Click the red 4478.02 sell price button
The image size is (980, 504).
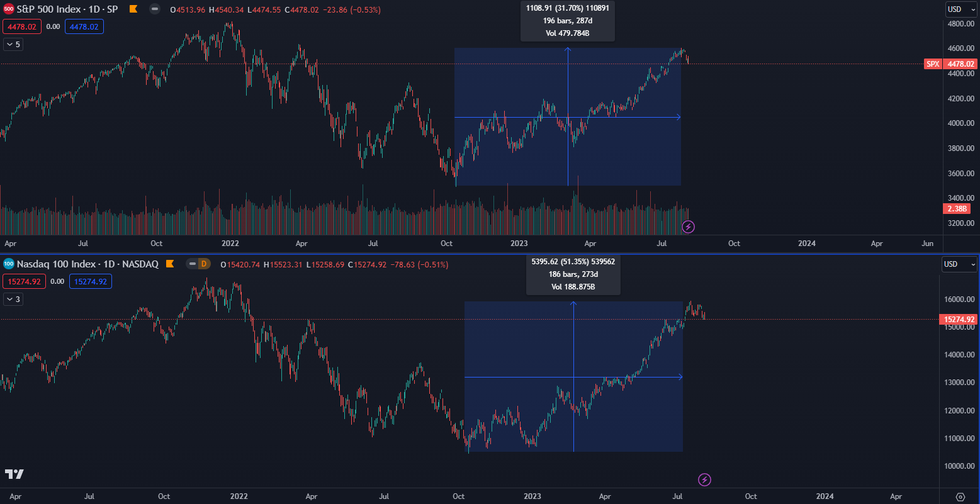point(21,26)
